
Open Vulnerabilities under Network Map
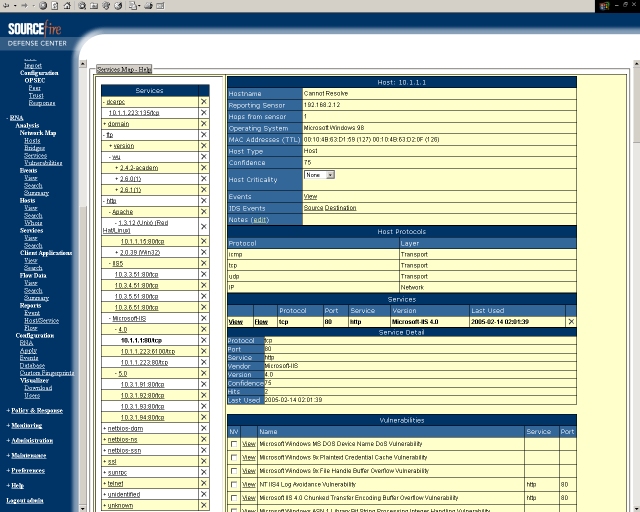tap(43, 163)
